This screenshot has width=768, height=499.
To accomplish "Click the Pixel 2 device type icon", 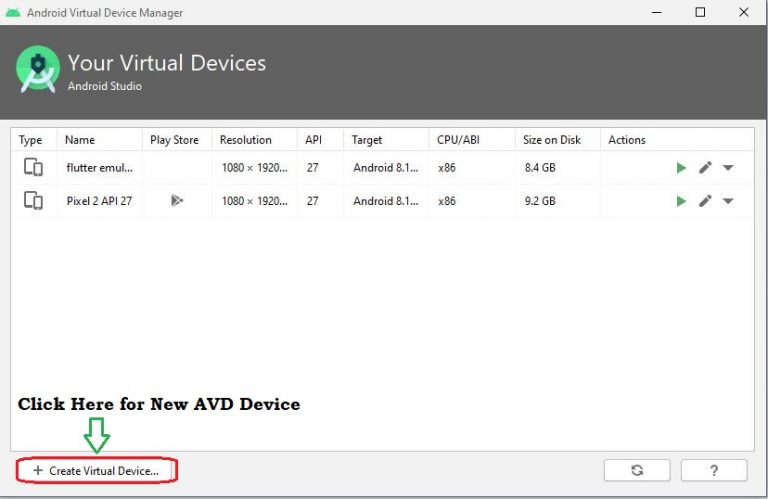I will (33, 201).
